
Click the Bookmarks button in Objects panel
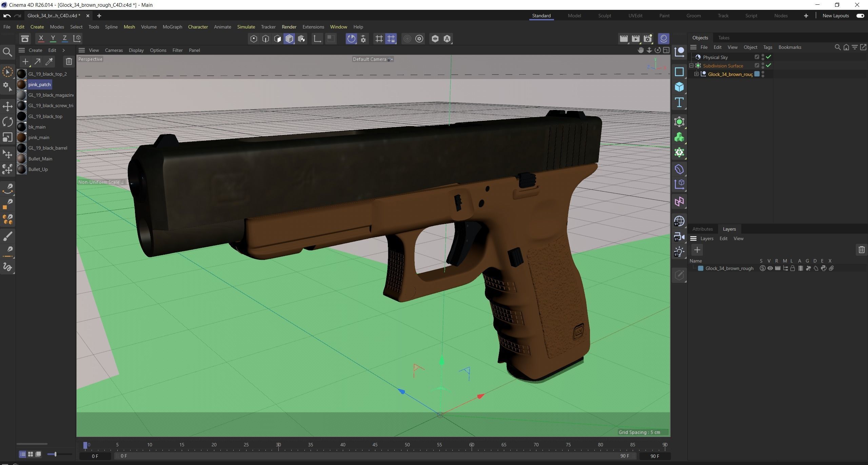(790, 47)
